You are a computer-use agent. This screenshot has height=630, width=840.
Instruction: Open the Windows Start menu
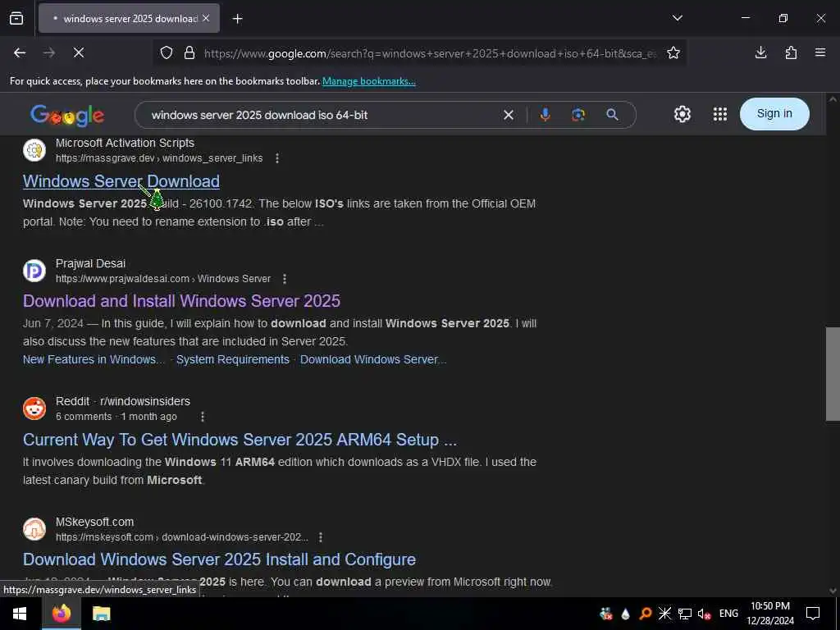[20, 614]
